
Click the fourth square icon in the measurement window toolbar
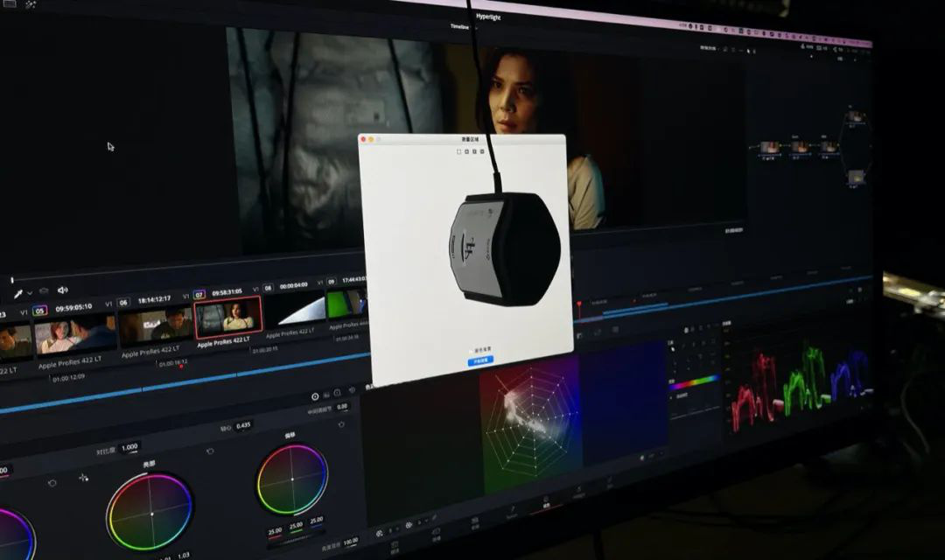click(481, 151)
